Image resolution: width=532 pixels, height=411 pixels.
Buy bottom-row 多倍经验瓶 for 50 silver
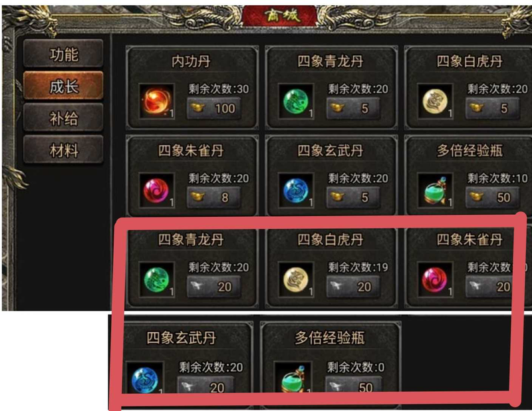(353, 386)
